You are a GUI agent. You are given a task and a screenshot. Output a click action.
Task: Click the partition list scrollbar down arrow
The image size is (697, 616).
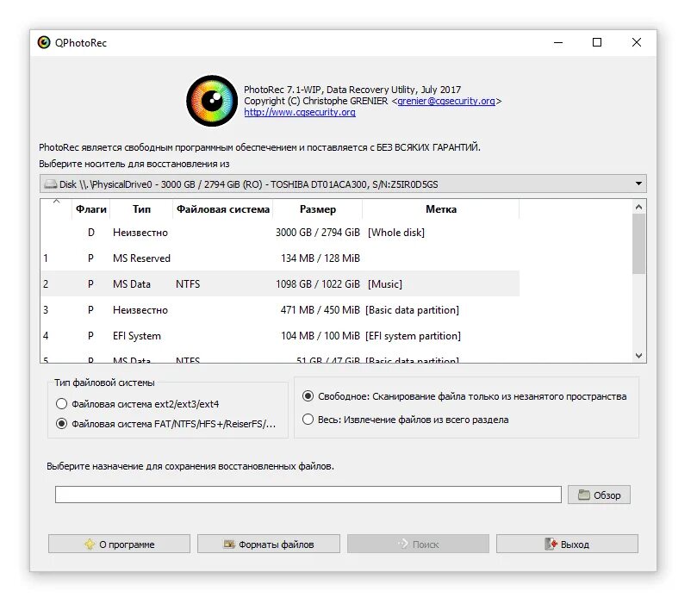click(x=638, y=356)
